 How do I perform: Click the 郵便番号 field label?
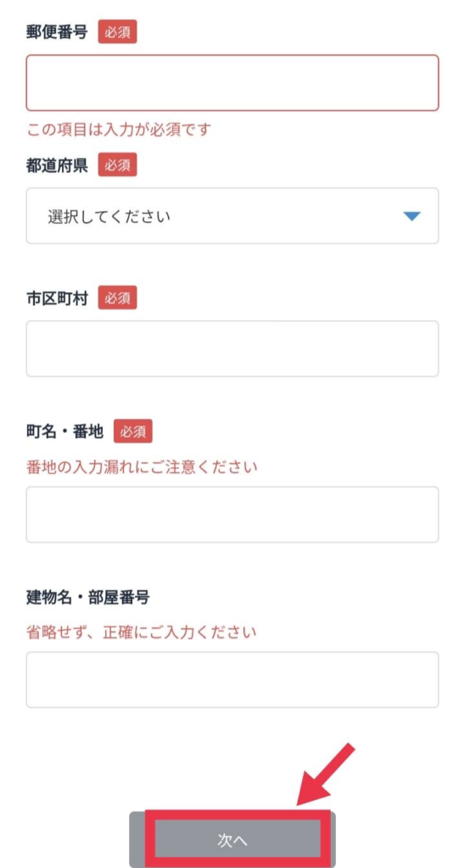click(x=57, y=32)
